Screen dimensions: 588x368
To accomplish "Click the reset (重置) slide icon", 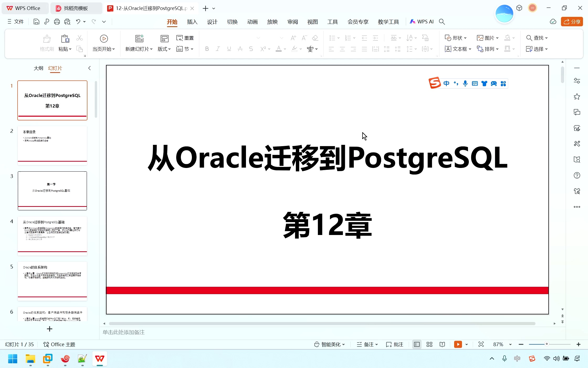I will [x=185, y=38].
